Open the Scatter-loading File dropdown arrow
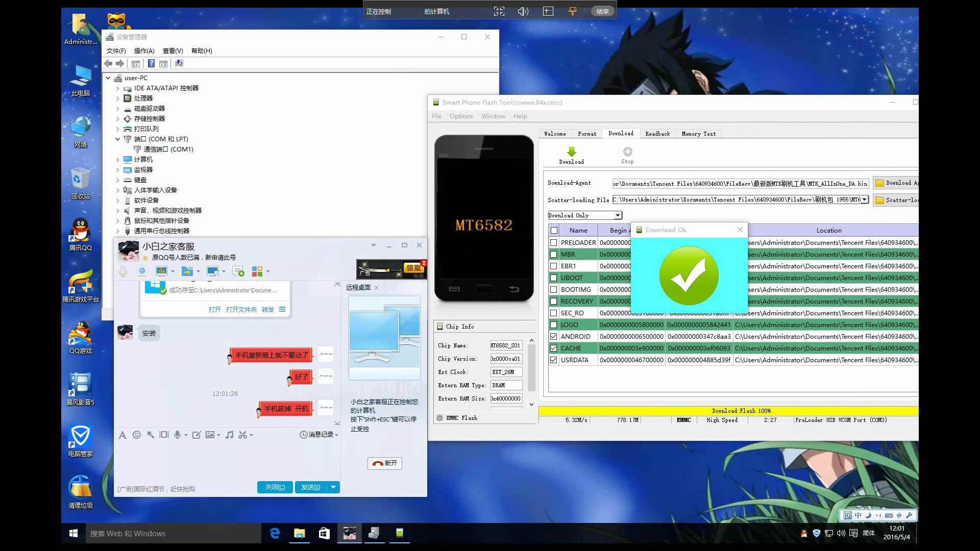The width and height of the screenshot is (980, 551). click(x=865, y=199)
